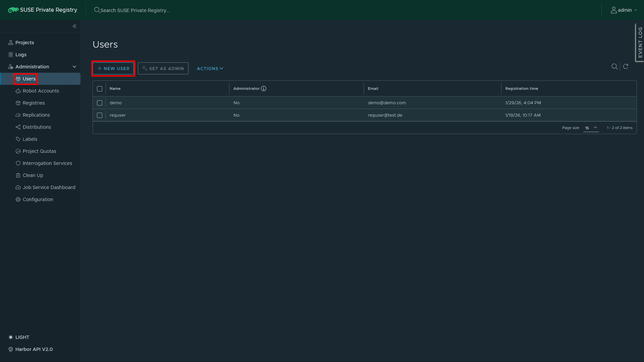Sort by the Name column header
The image size is (644, 362).
tap(115, 88)
